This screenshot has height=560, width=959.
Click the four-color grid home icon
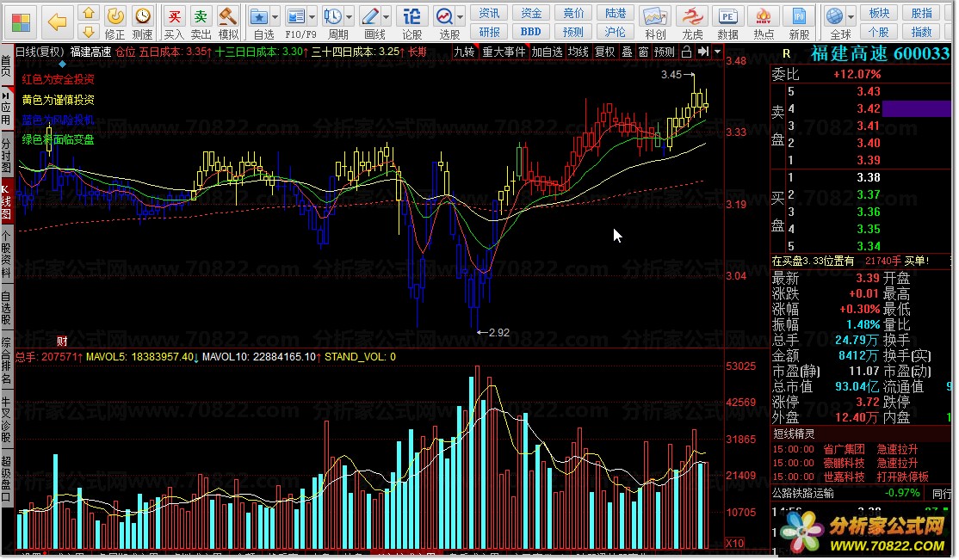21,22
